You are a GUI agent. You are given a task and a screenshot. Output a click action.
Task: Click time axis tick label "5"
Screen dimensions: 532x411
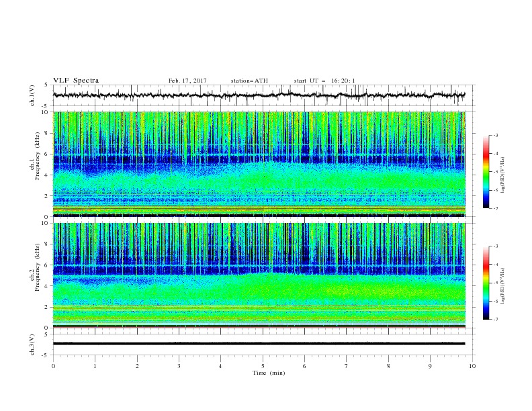coord(263,366)
